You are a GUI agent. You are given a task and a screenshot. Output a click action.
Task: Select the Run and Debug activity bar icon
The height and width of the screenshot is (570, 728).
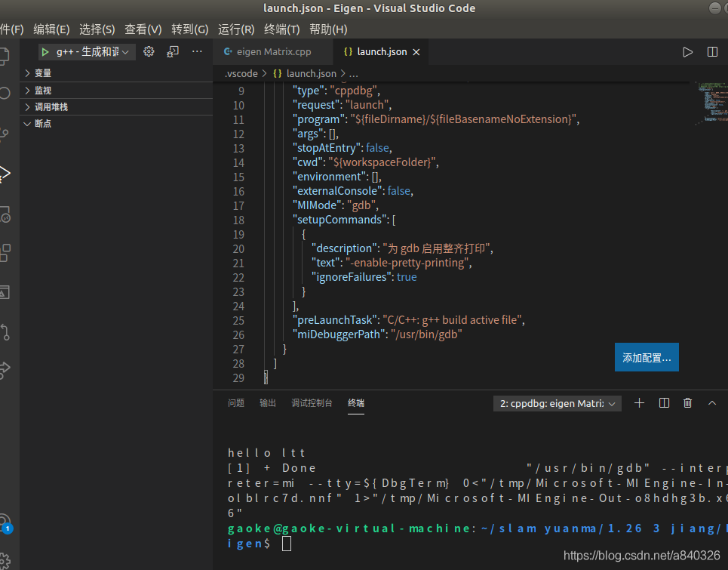point(5,174)
